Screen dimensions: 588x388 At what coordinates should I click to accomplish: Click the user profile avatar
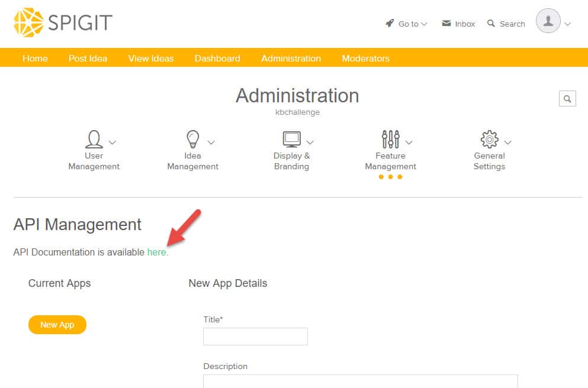(x=548, y=21)
